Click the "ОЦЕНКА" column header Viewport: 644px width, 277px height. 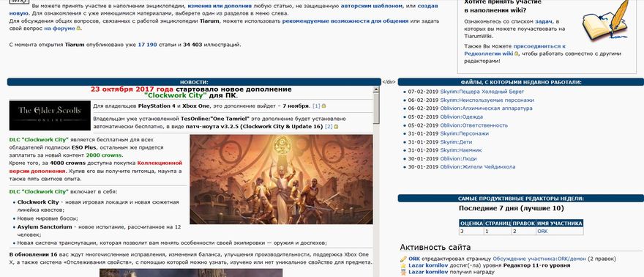pos(471,224)
